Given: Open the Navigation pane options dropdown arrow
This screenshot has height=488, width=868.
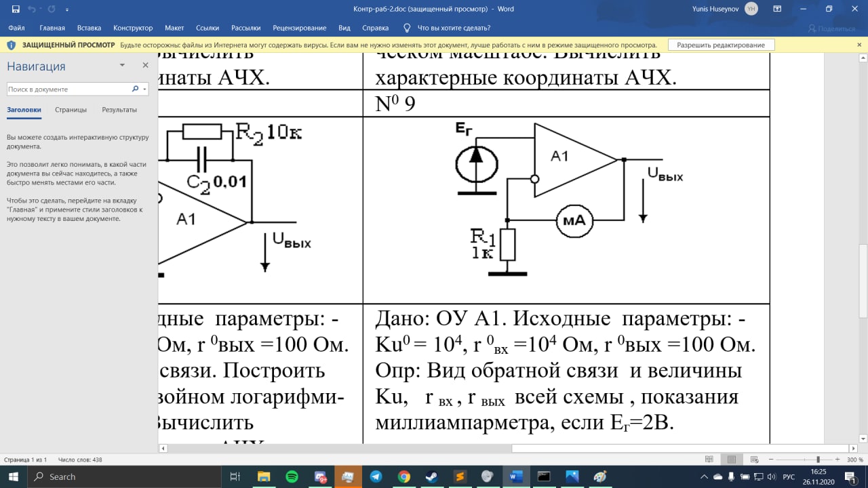Looking at the screenshot, I should [x=122, y=66].
